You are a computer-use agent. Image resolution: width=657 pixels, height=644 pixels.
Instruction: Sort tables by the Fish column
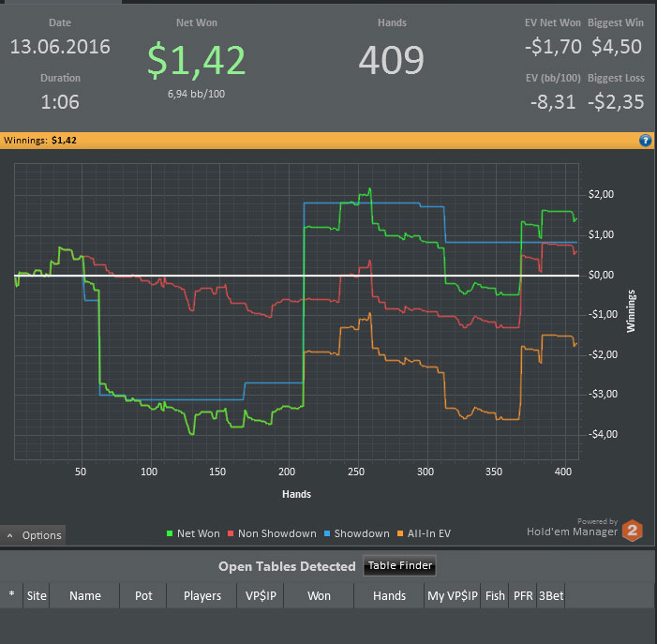pyautogui.click(x=495, y=595)
